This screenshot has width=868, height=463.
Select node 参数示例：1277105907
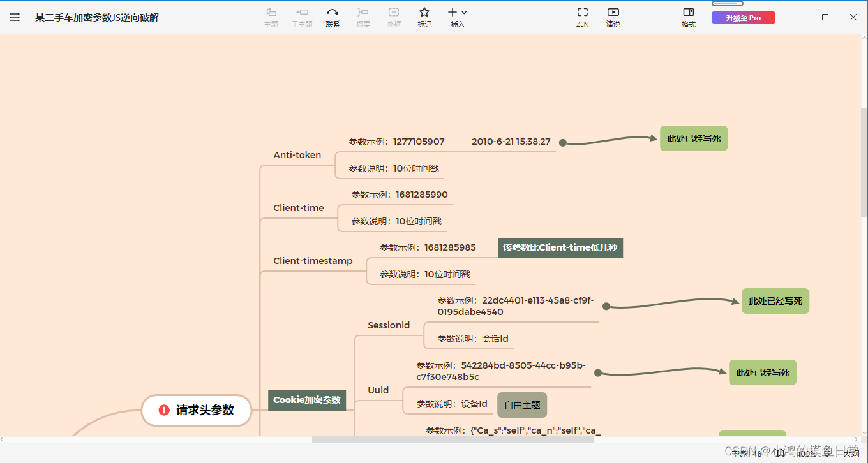397,142
